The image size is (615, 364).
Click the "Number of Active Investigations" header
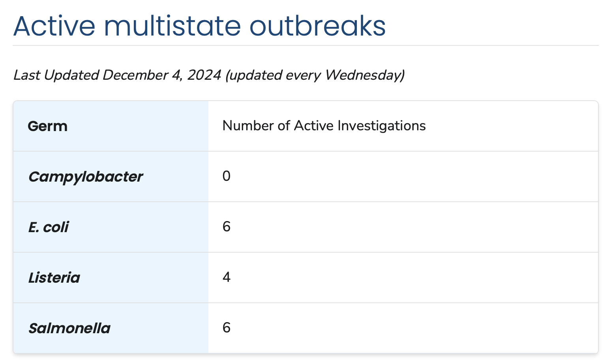[324, 126]
